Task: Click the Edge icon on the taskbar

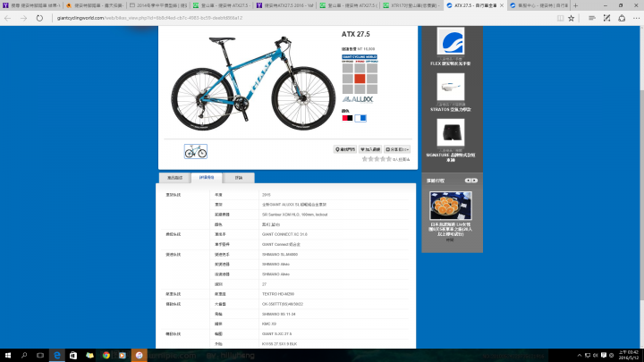Action: (56, 356)
